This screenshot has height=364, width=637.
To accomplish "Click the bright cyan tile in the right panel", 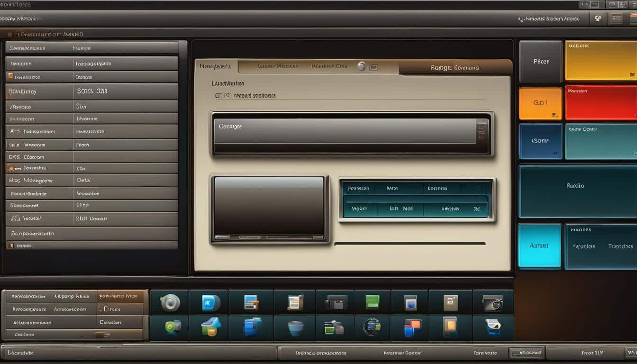I will pos(539,246).
